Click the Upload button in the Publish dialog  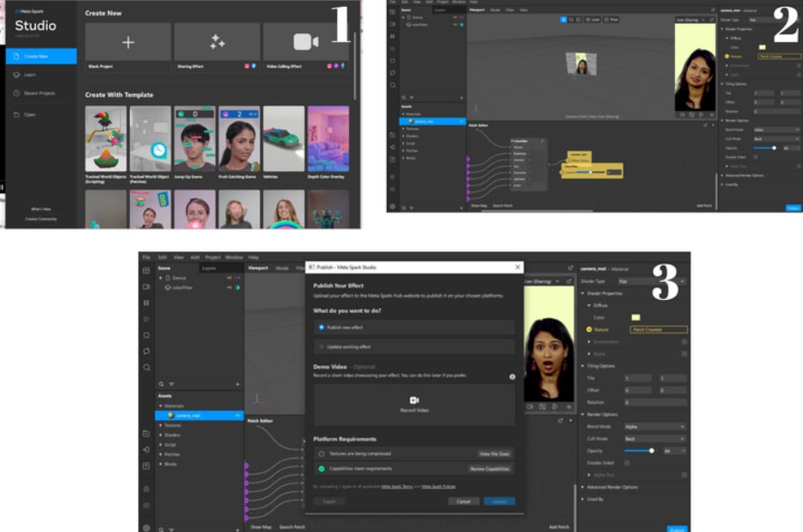(500, 501)
